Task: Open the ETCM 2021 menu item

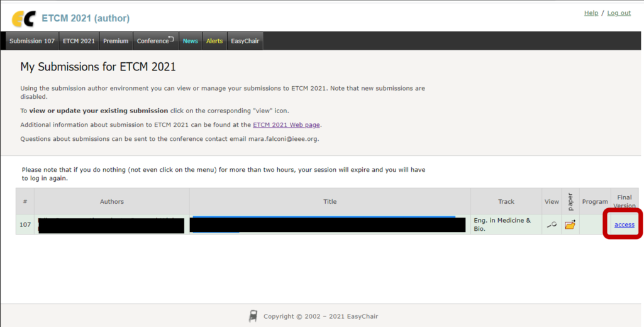Action: (x=79, y=41)
